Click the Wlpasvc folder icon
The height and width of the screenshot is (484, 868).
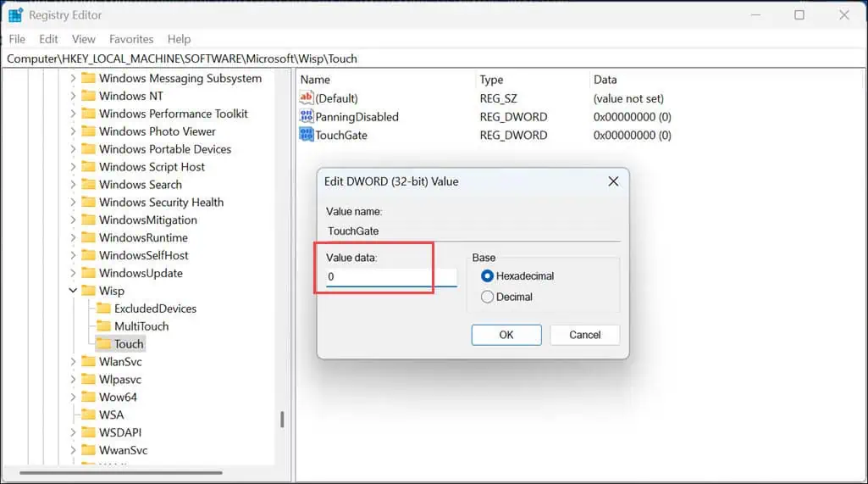(88, 380)
